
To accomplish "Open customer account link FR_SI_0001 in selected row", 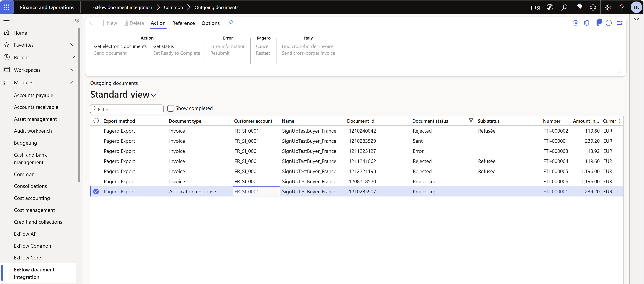I will (x=247, y=191).
